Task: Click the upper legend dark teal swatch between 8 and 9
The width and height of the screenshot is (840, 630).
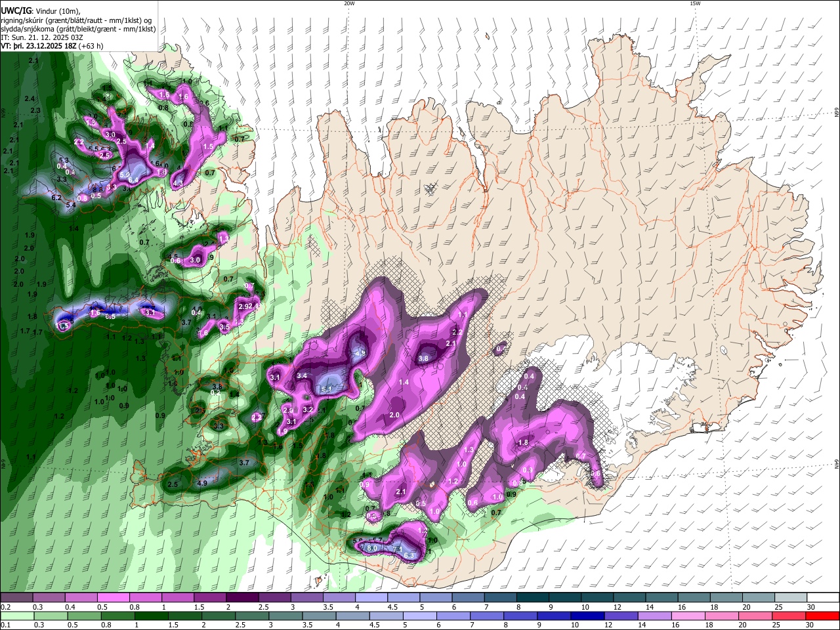Action: coord(532,598)
